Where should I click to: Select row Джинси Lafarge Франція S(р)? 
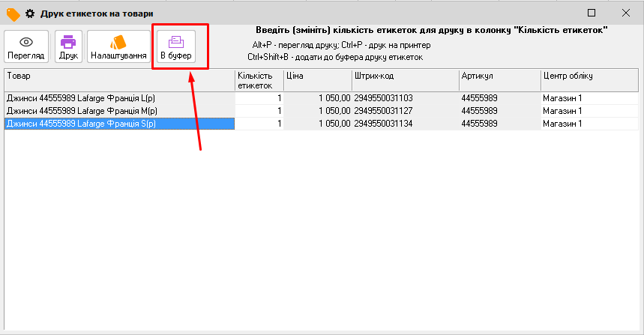120,124
